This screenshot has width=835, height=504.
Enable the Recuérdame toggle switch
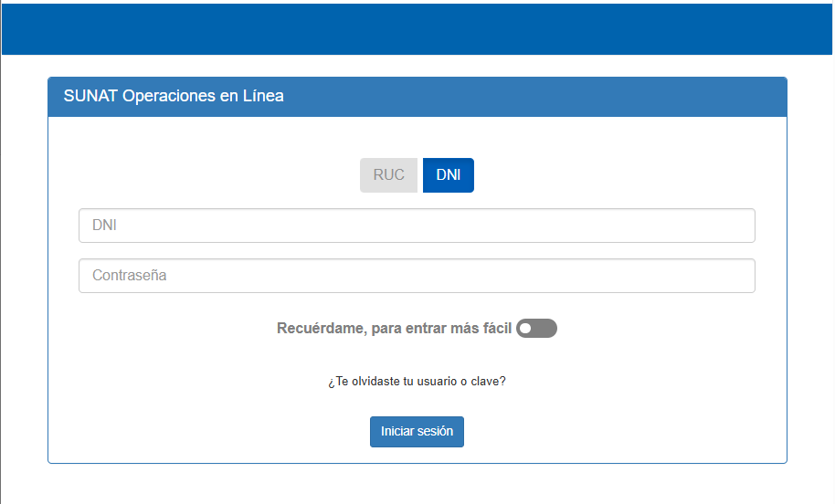[x=537, y=329]
